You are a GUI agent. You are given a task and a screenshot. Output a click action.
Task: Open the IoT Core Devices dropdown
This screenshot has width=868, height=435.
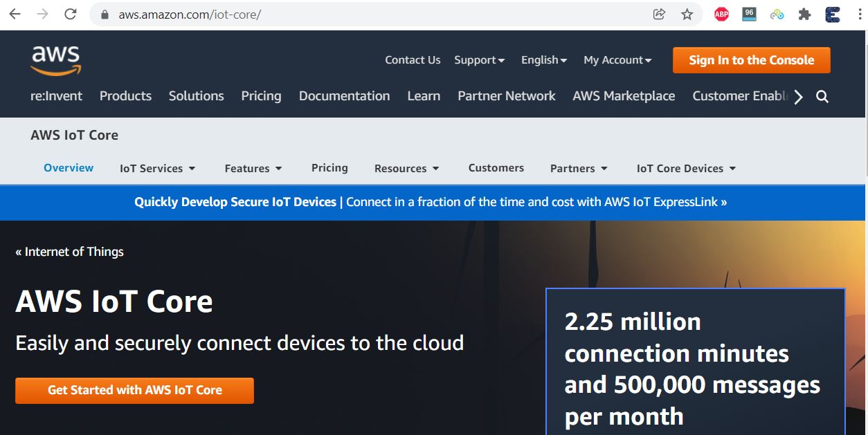[x=686, y=168]
